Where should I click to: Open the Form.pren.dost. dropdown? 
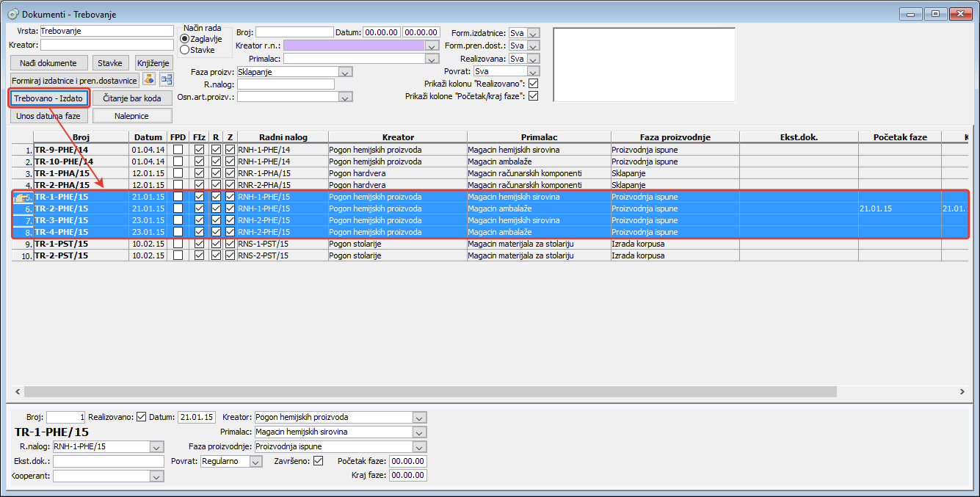[534, 46]
